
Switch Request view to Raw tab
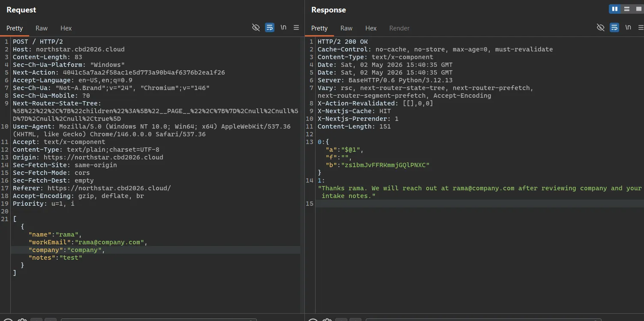coord(42,28)
